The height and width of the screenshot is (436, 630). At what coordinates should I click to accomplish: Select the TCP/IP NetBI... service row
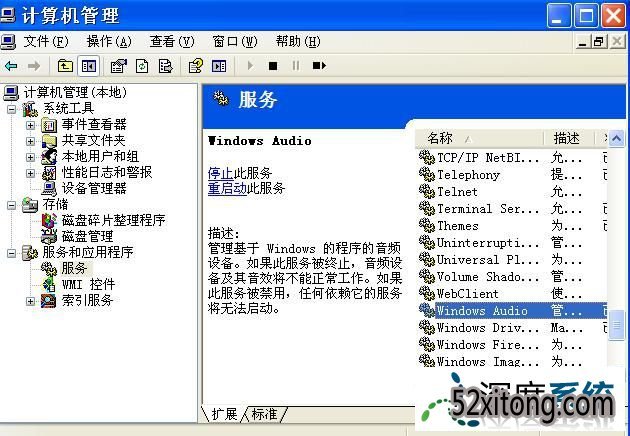pos(512,158)
